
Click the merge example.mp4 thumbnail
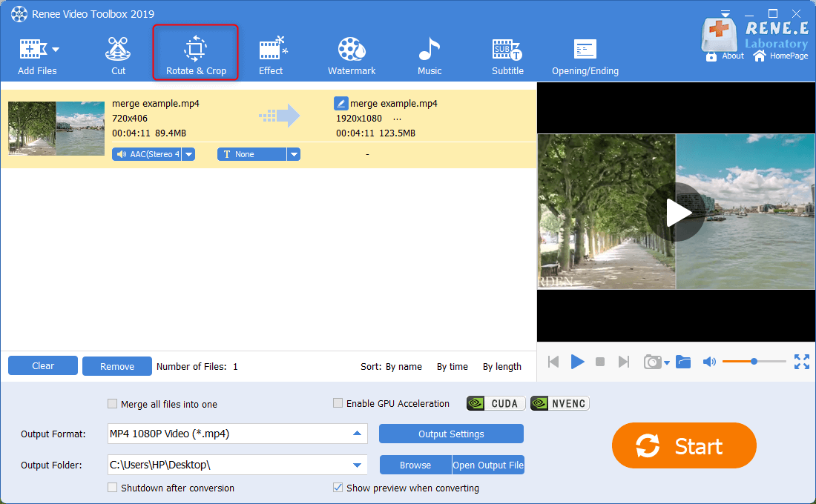56,128
